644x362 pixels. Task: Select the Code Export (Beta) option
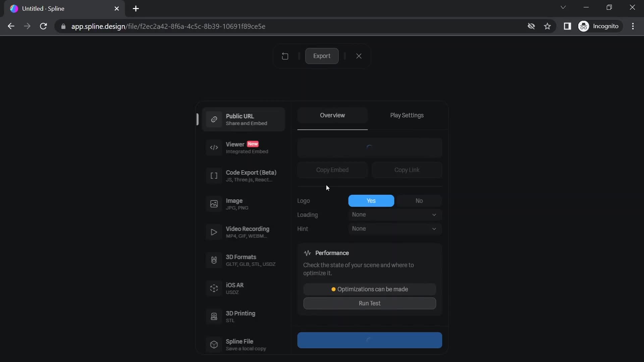click(244, 176)
